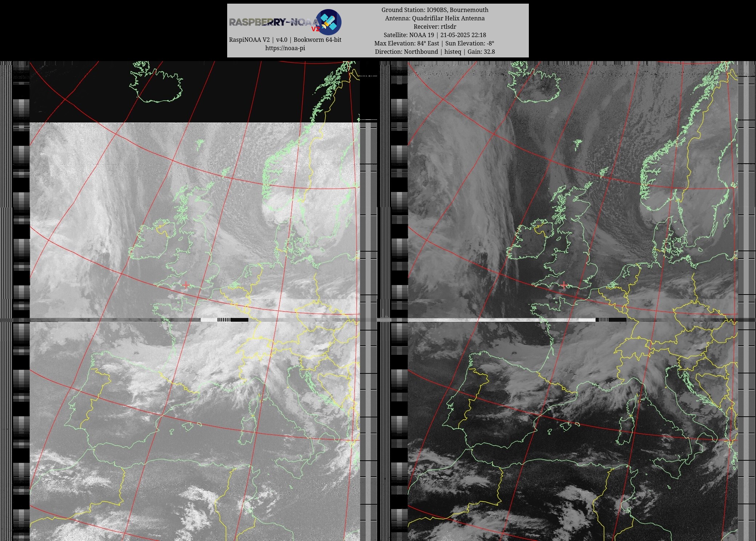756x541 pixels.
Task: Click Iceland outline in the left image
Action: pos(156,82)
